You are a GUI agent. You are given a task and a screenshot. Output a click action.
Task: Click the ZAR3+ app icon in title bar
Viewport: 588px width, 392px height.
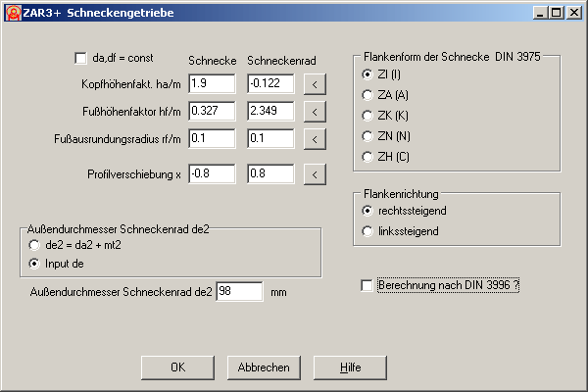pyautogui.click(x=12, y=12)
